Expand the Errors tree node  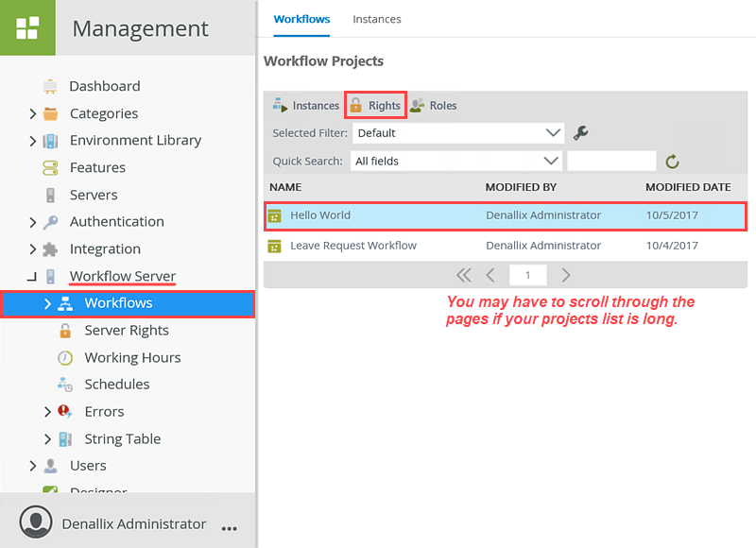point(47,412)
